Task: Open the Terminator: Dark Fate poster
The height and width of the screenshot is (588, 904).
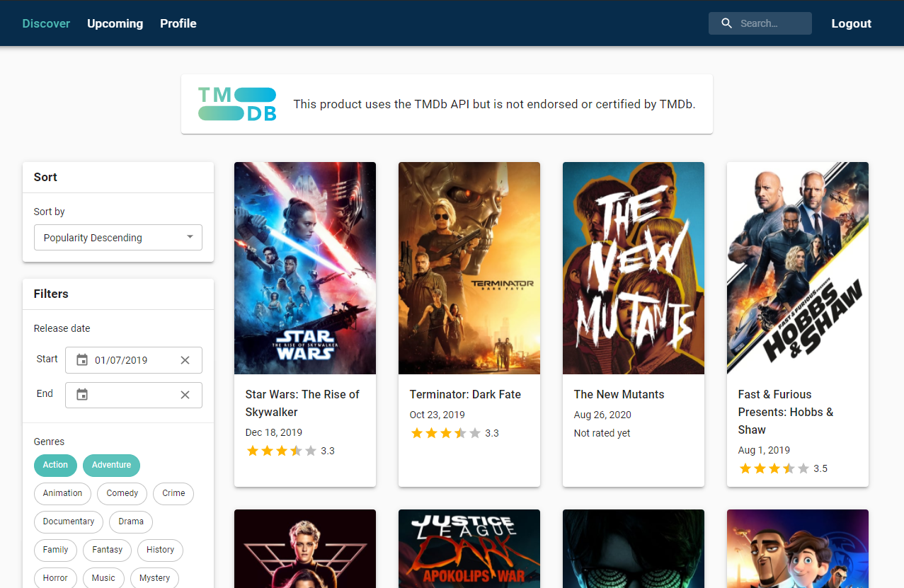Action: (x=469, y=268)
